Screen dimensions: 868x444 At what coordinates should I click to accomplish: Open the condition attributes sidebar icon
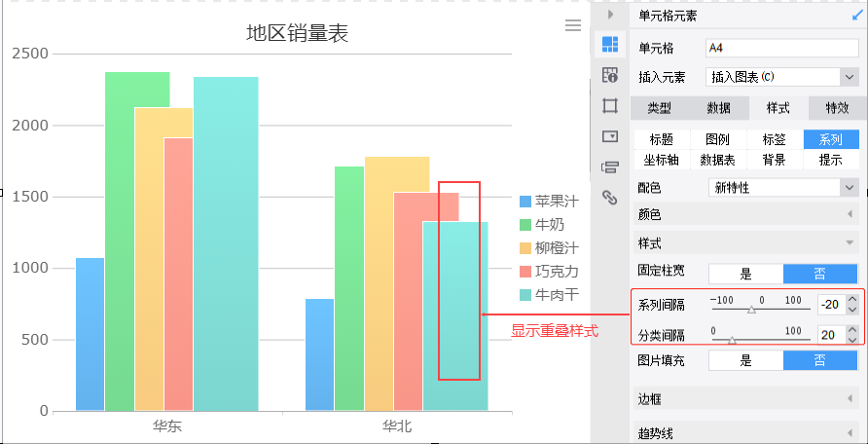(610, 166)
